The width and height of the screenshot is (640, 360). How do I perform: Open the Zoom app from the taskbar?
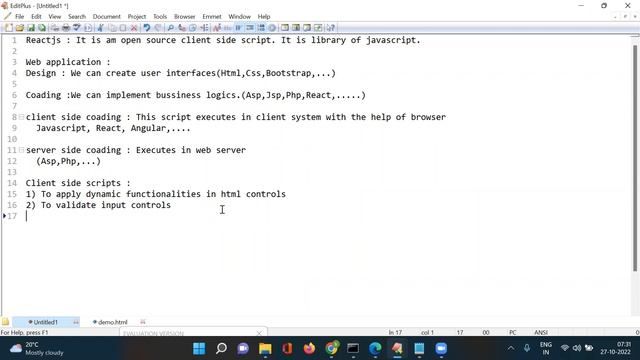click(x=441, y=349)
